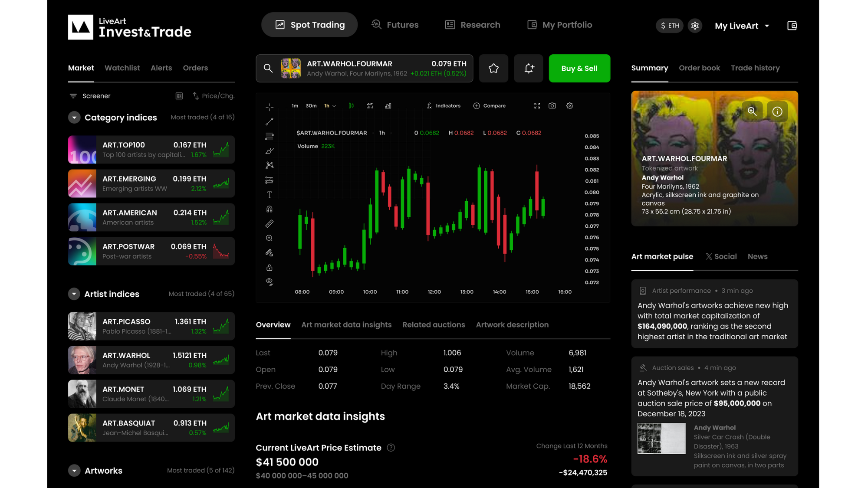Collapse the Category indices section
This screenshot has width=868, height=488.
pos(74,118)
